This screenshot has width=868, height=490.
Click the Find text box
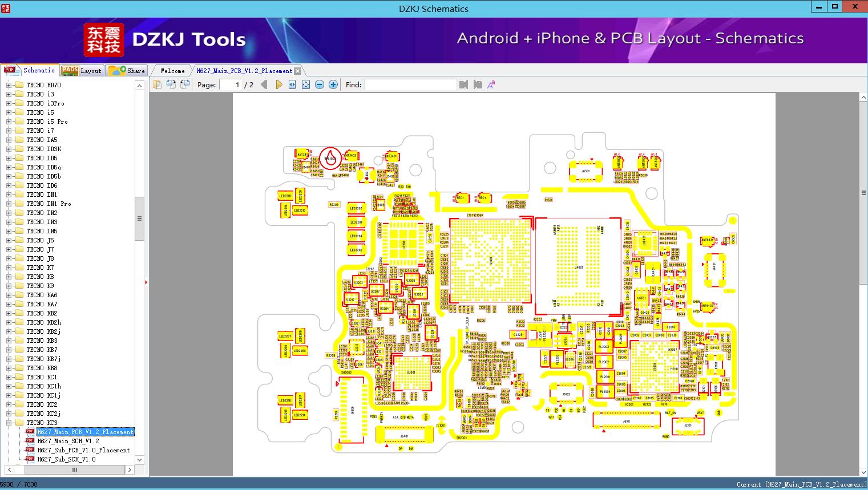pyautogui.click(x=410, y=84)
